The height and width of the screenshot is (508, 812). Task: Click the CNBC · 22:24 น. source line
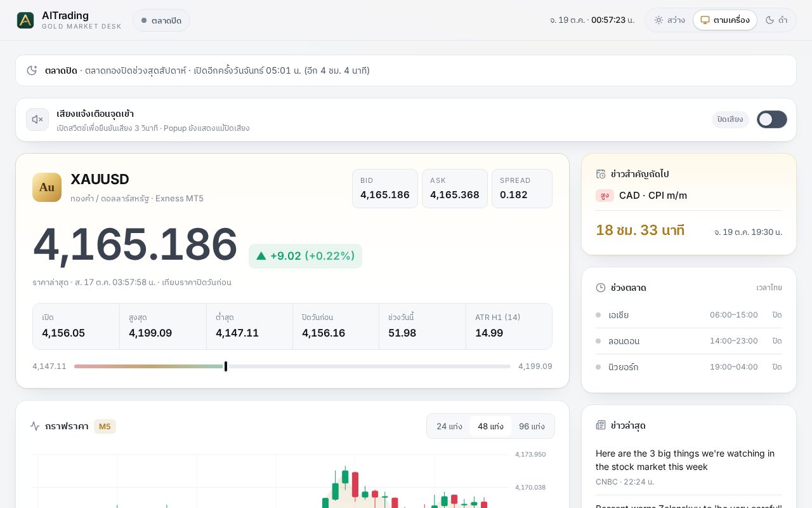(625, 482)
